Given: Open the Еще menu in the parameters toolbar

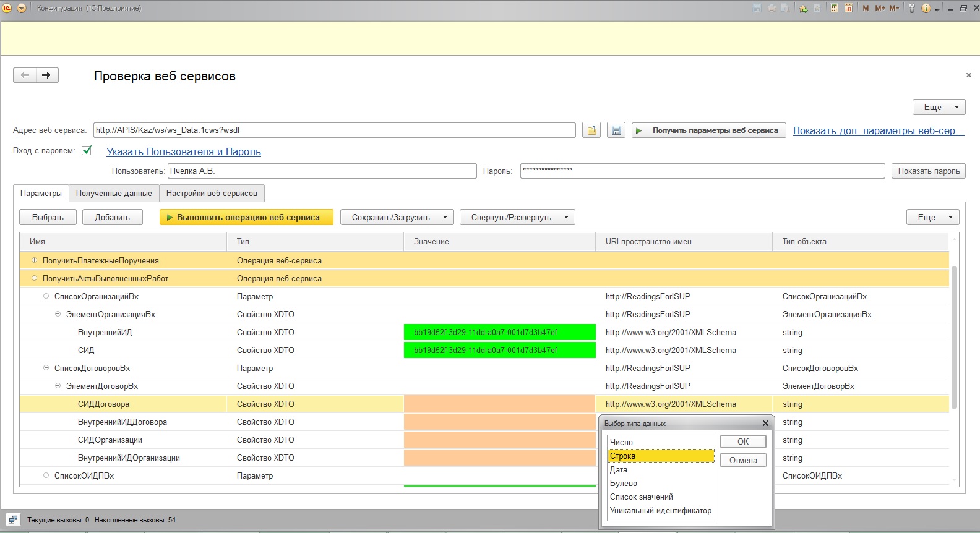Looking at the screenshot, I should tap(933, 217).
